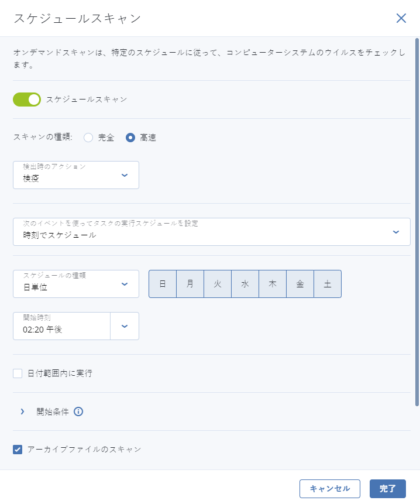The height and width of the screenshot is (504, 420).
Task: Select 金 (Friday) day button
Action: point(300,284)
